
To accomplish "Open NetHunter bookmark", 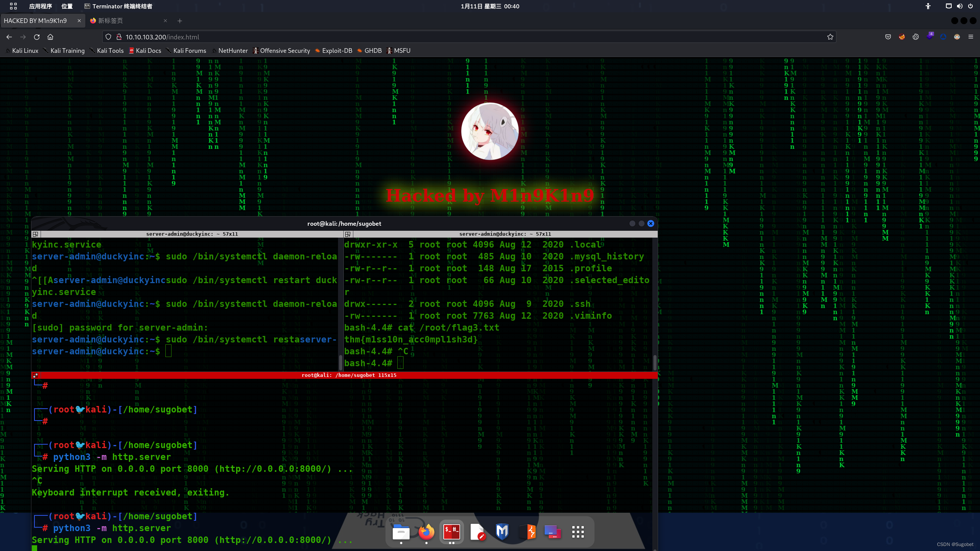I will point(230,51).
